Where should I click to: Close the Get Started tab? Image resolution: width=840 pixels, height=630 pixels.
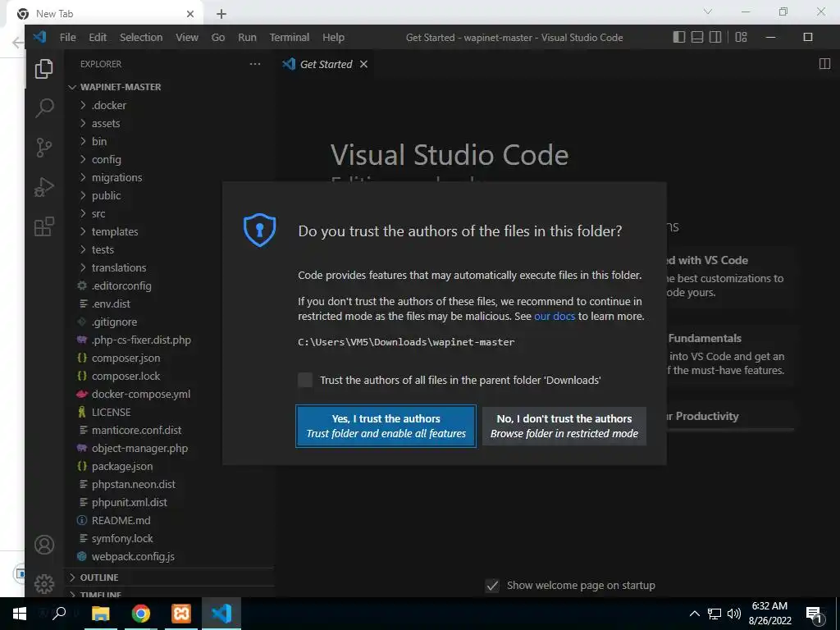point(363,64)
